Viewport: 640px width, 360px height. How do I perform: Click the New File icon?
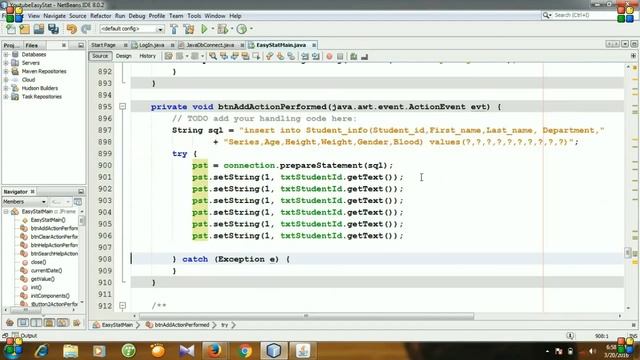[x=11, y=29]
